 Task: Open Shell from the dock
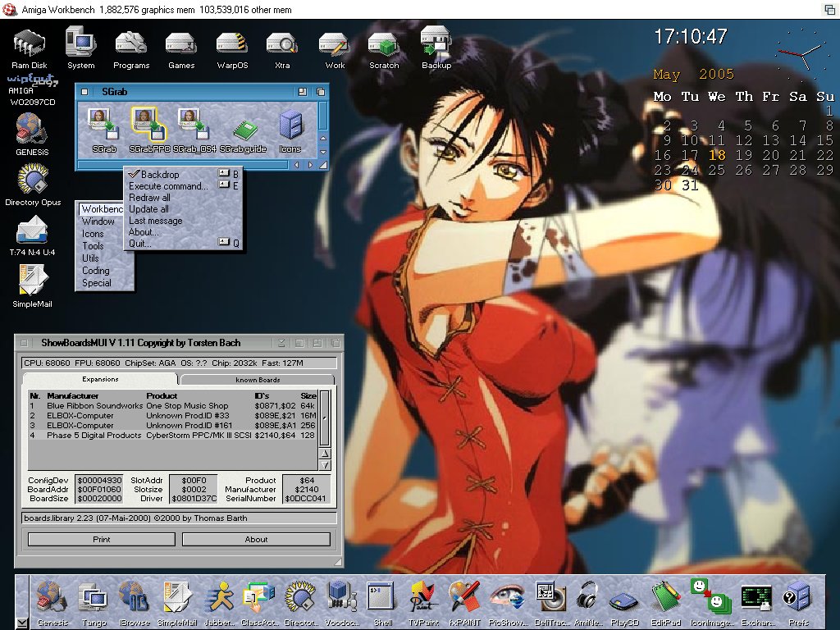tap(382, 603)
